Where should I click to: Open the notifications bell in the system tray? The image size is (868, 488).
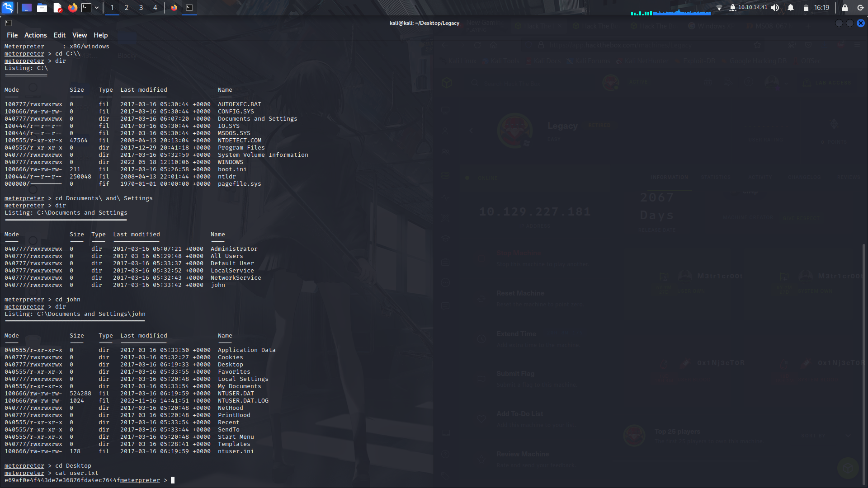click(x=791, y=7)
